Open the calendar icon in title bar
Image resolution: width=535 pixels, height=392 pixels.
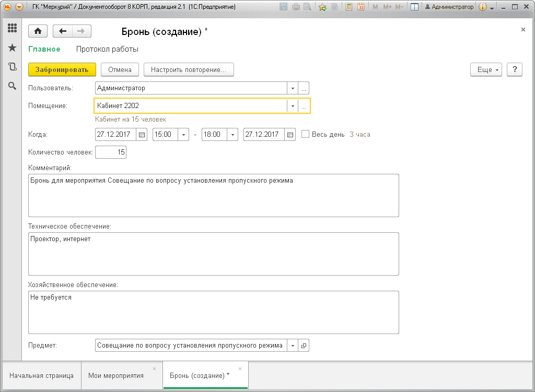[360, 7]
